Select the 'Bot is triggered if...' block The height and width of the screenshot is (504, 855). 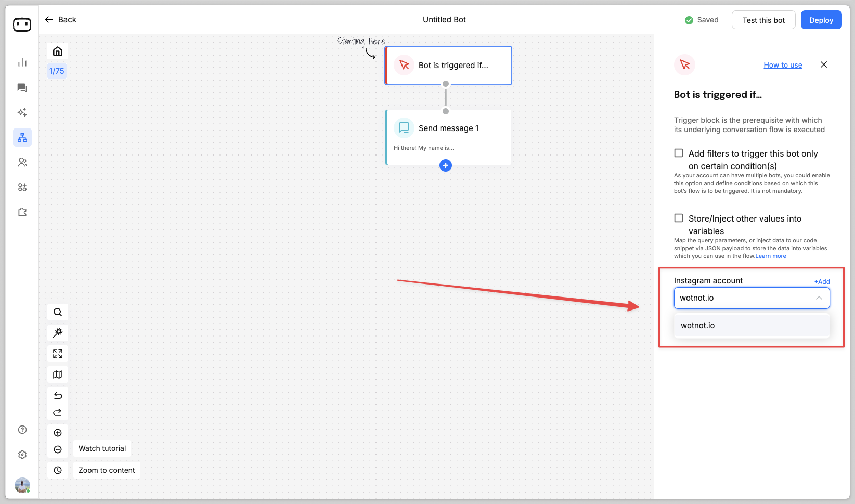point(449,66)
